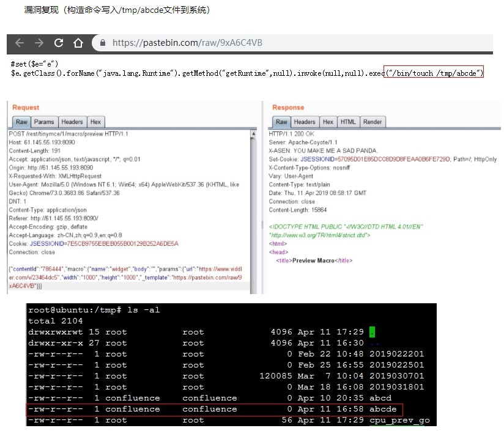The height and width of the screenshot is (439, 504).
Task: Click the Response panel heading
Action: tap(288, 108)
